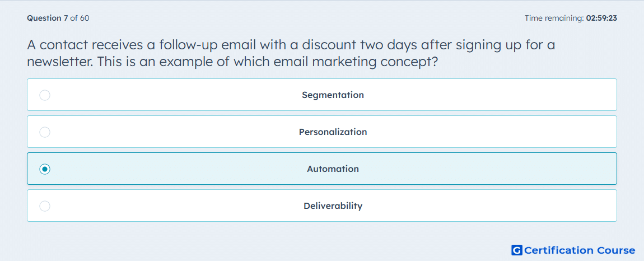644x261 pixels.
Task: Pick the Deliverability answer text
Action: [x=333, y=206]
